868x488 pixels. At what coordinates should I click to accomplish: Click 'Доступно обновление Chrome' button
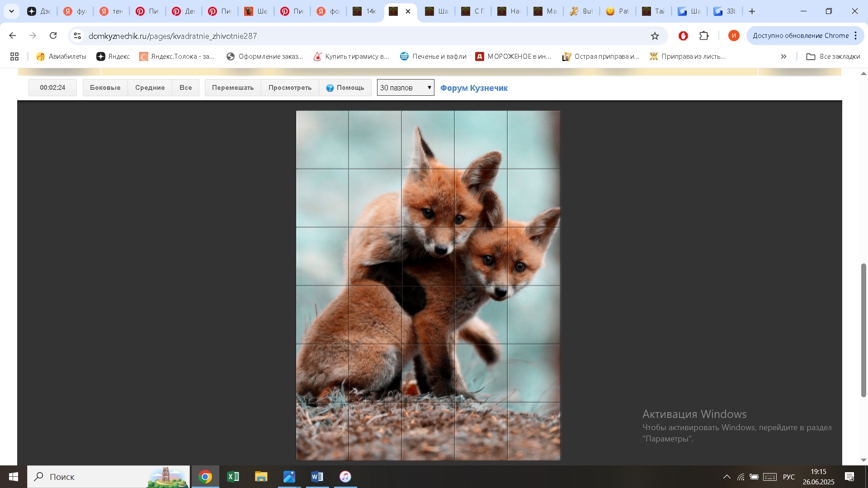801,36
